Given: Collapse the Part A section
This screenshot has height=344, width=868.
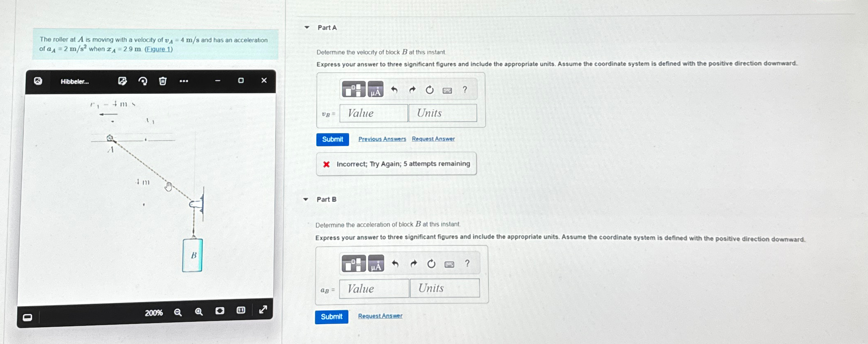Looking at the screenshot, I should click(x=307, y=28).
